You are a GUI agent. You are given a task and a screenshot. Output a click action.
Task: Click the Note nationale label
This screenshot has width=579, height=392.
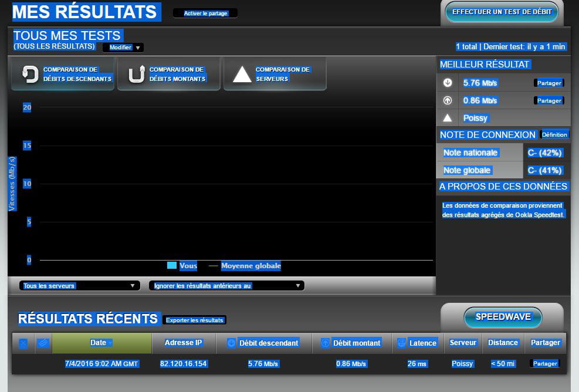(470, 153)
